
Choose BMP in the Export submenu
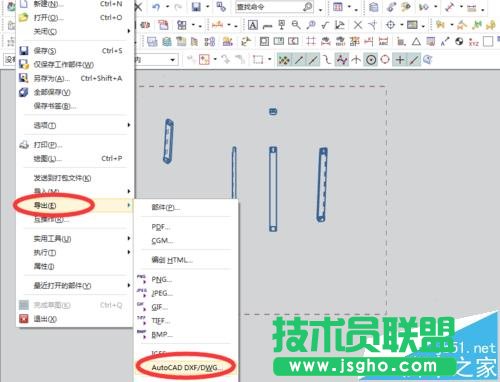pyautogui.click(x=186, y=334)
